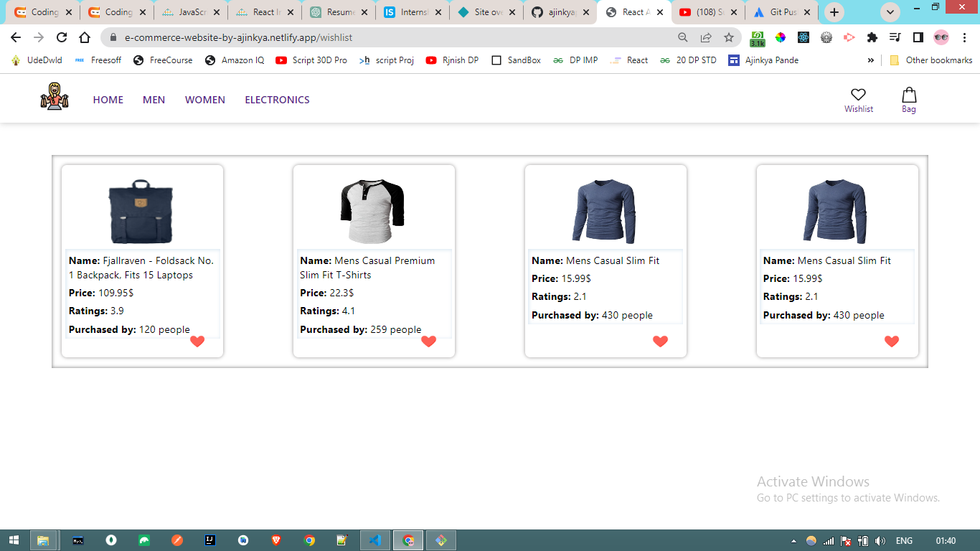Remove a Mens Casual Slim Fit item via its heart
This screenshot has height=551, width=980.
[x=660, y=342]
